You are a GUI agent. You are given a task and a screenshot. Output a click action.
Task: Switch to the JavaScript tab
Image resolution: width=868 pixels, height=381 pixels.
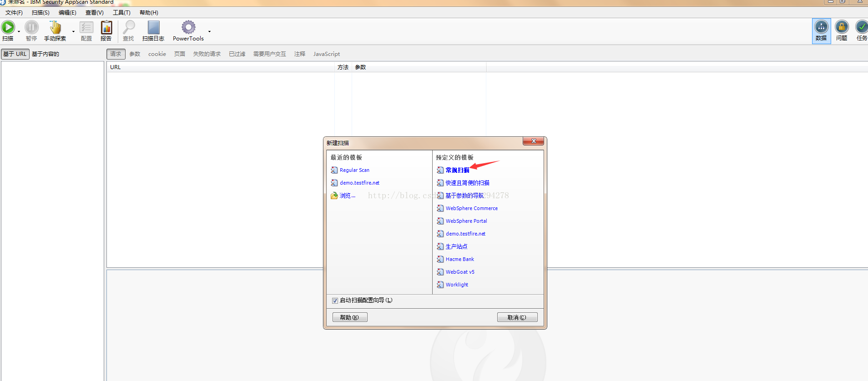tap(327, 54)
